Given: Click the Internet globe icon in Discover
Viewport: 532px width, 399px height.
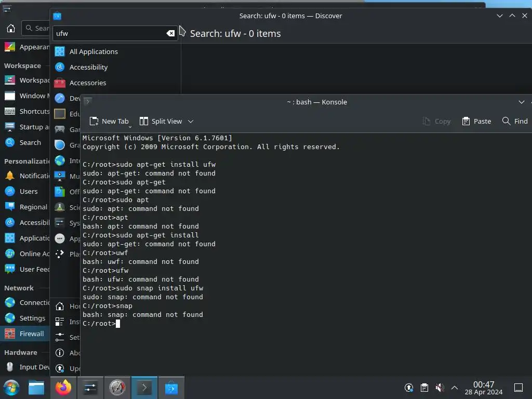Looking at the screenshot, I should (60, 161).
